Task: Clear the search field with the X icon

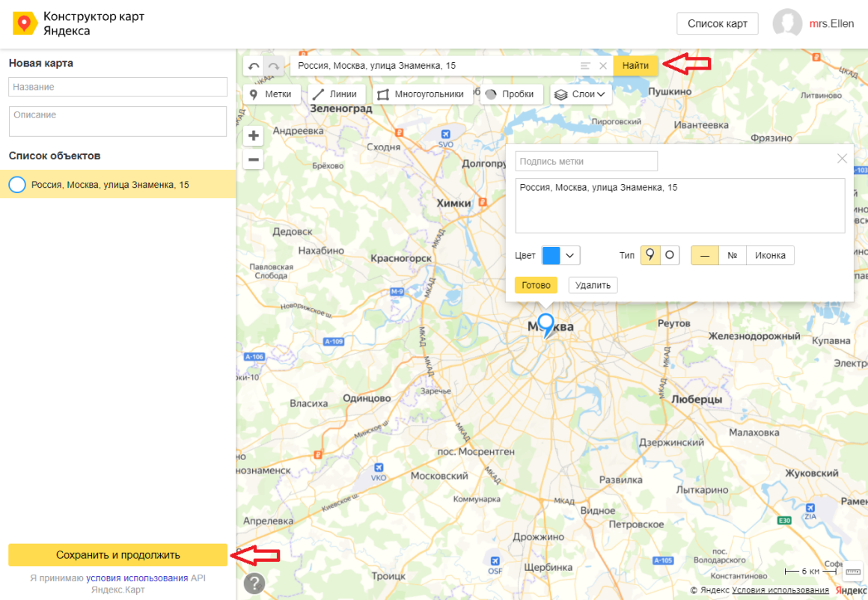Action: (x=603, y=66)
